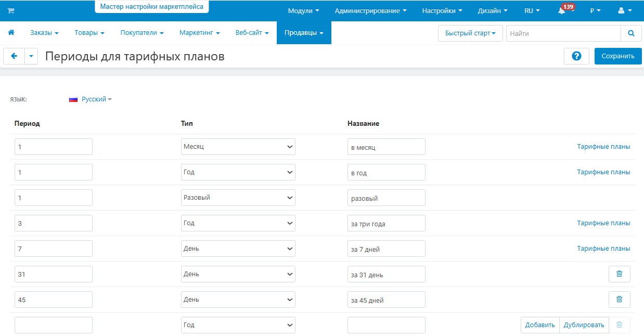Expand the Русский language selector
Viewport: 644px width, 336px height.
[x=91, y=99]
